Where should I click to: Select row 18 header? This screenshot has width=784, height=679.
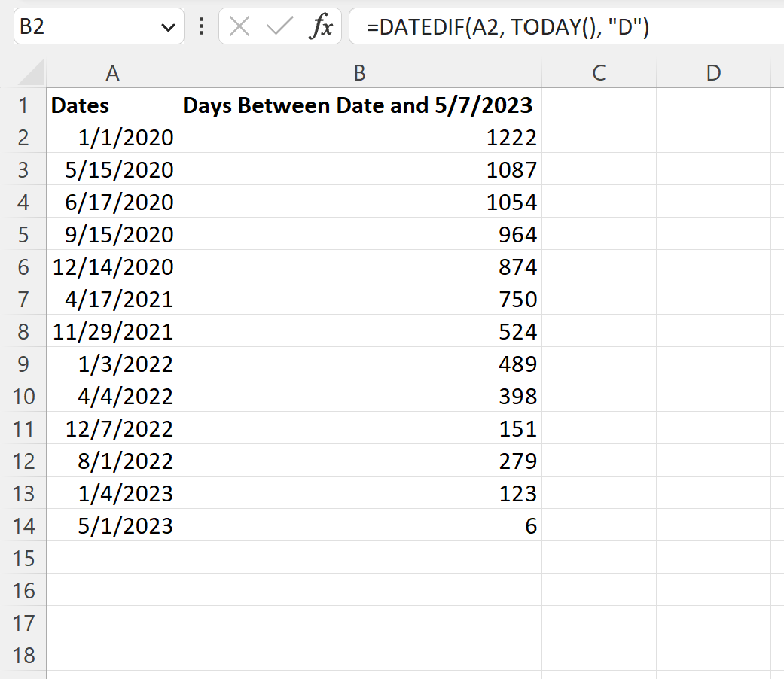tap(23, 654)
